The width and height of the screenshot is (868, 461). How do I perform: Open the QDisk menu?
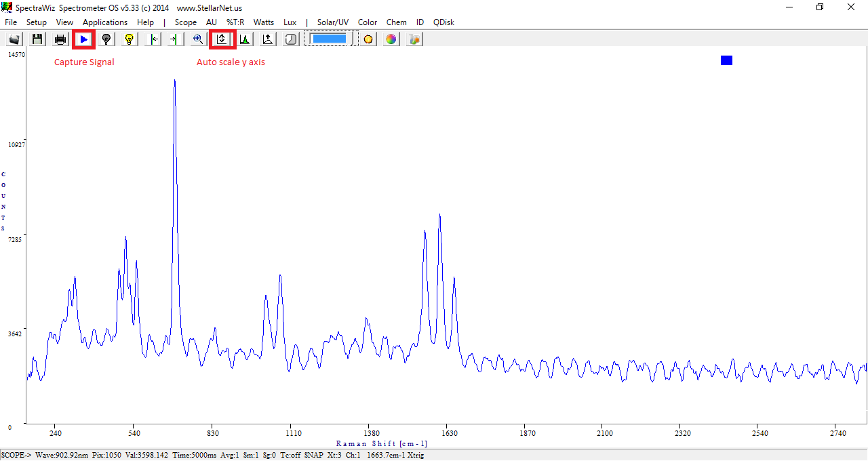point(443,22)
